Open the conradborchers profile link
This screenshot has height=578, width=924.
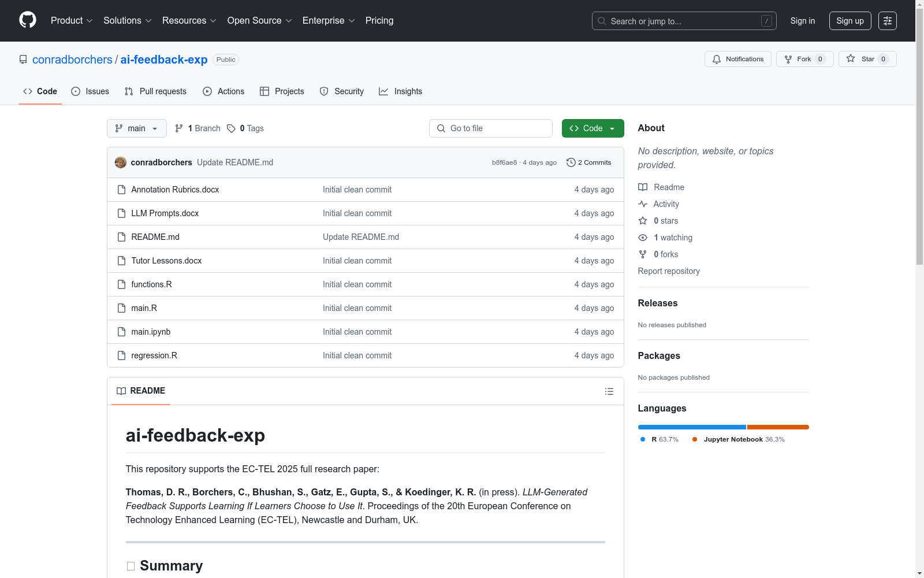(72, 60)
